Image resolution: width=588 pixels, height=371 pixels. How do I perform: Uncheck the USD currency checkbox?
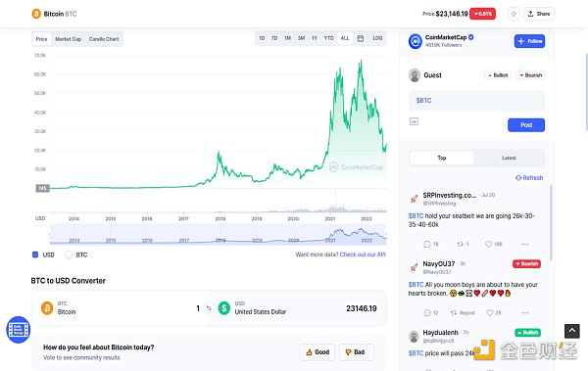pyautogui.click(x=35, y=255)
